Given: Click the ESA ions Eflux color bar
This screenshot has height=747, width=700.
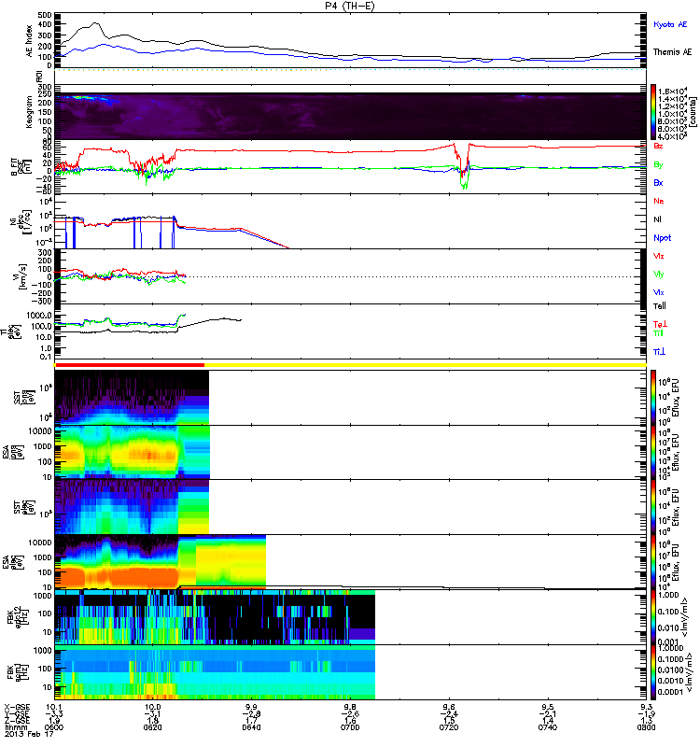Looking at the screenshot, I should (653, 453).
